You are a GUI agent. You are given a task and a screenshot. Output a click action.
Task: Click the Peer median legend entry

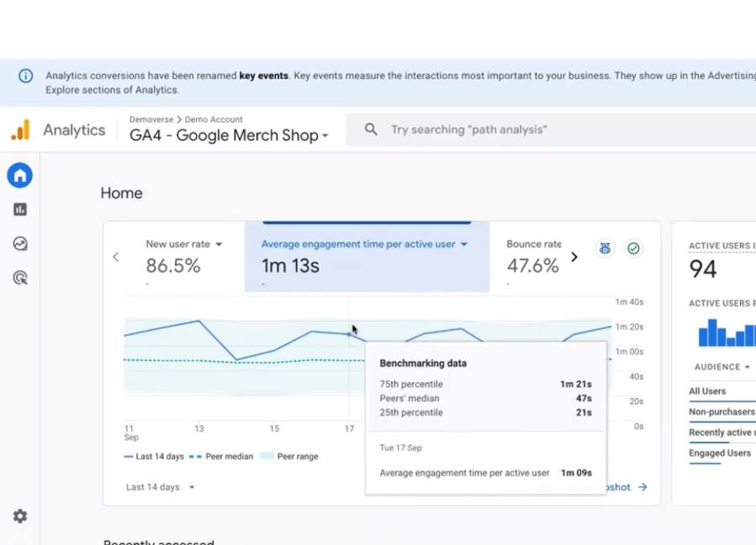(x=221, y=456)
